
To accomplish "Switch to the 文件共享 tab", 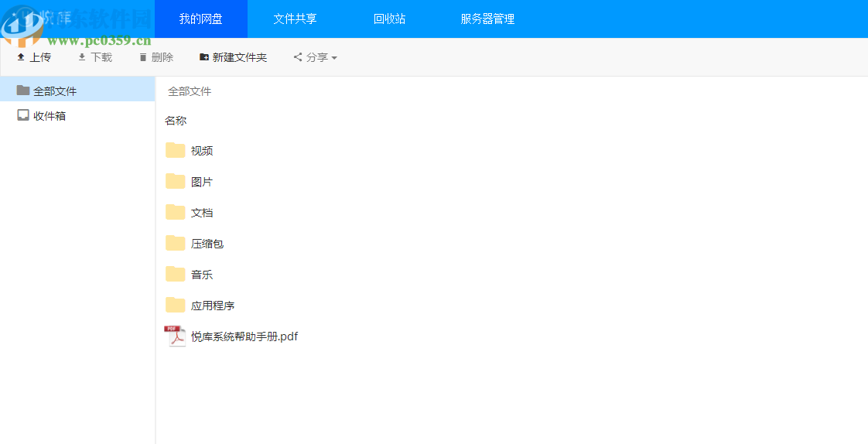I will click(295, 19).
